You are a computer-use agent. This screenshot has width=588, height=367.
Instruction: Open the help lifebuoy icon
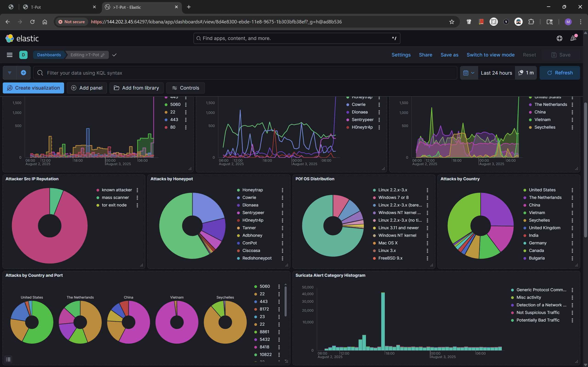point(559,38)
